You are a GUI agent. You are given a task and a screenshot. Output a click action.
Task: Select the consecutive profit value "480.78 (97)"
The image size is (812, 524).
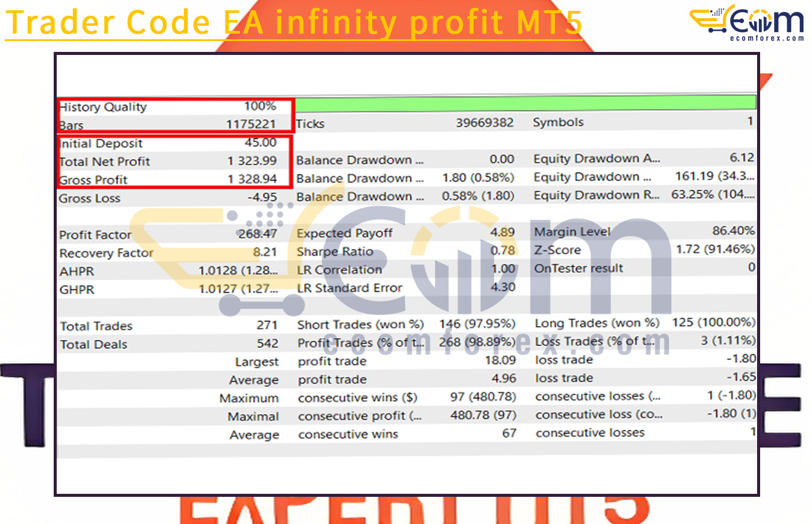click(x=483, y=415)
